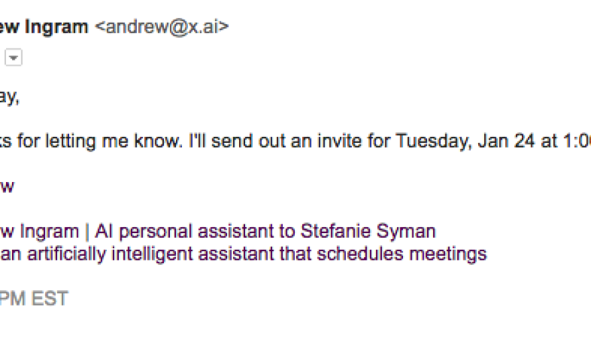Click the sign-off name ending in 'w'
Screen dimensions: 591x364
[x=7, y=187]
